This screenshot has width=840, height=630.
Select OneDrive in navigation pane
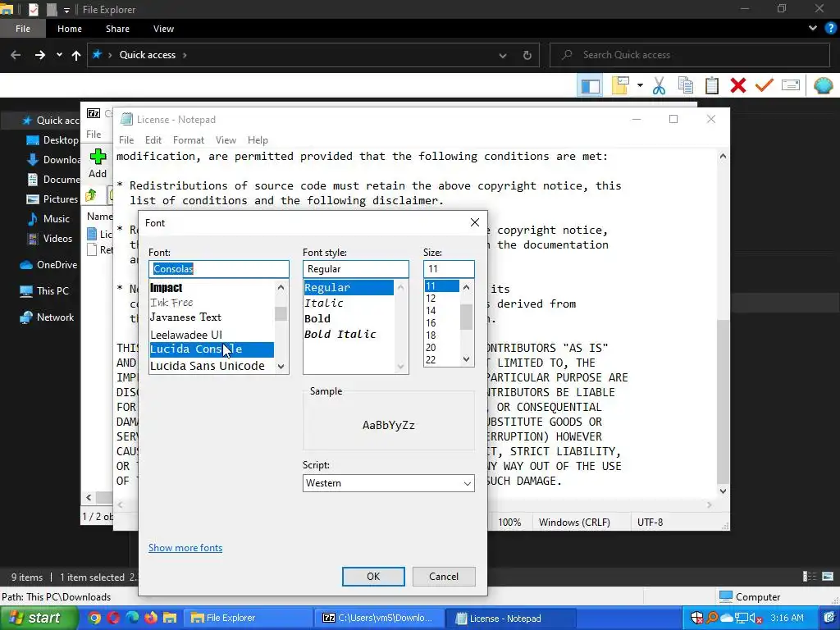(57, 265)
